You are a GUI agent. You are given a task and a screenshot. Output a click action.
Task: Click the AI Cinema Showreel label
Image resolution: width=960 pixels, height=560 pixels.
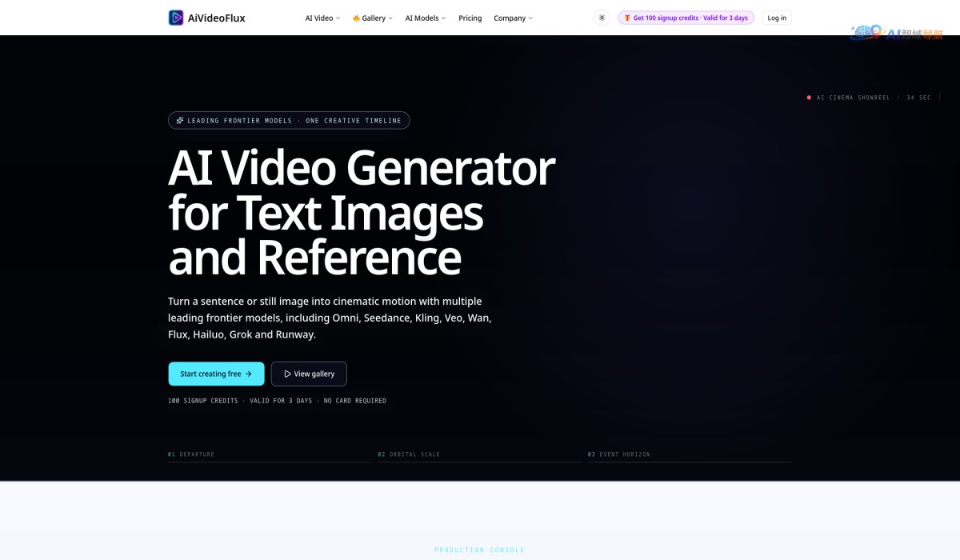click(853, 98)
